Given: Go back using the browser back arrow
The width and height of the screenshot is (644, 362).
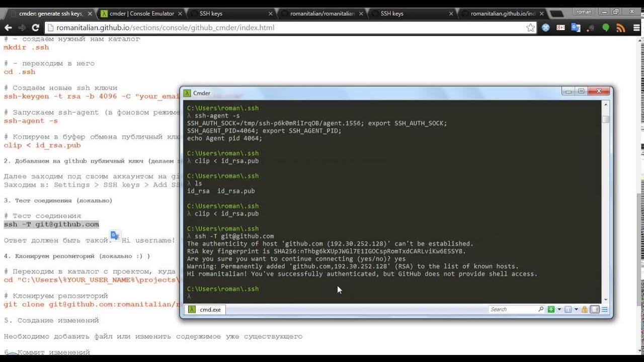Looking at the screenshot, I should click(8, 28).
